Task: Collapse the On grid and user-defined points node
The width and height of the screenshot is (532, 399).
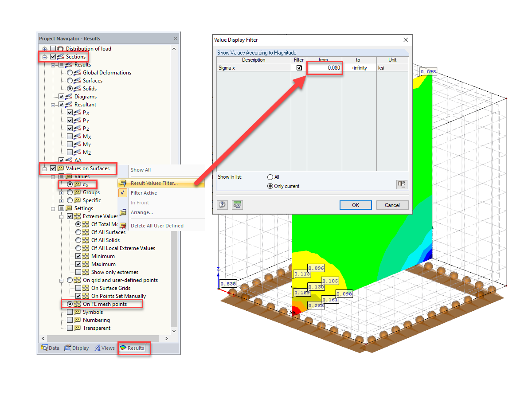Action: (61, 280)
